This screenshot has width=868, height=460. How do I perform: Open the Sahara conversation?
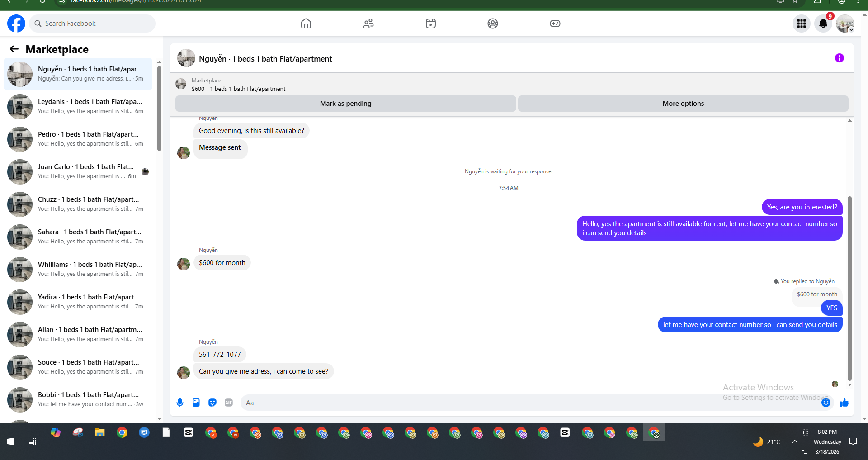(78, 237)
